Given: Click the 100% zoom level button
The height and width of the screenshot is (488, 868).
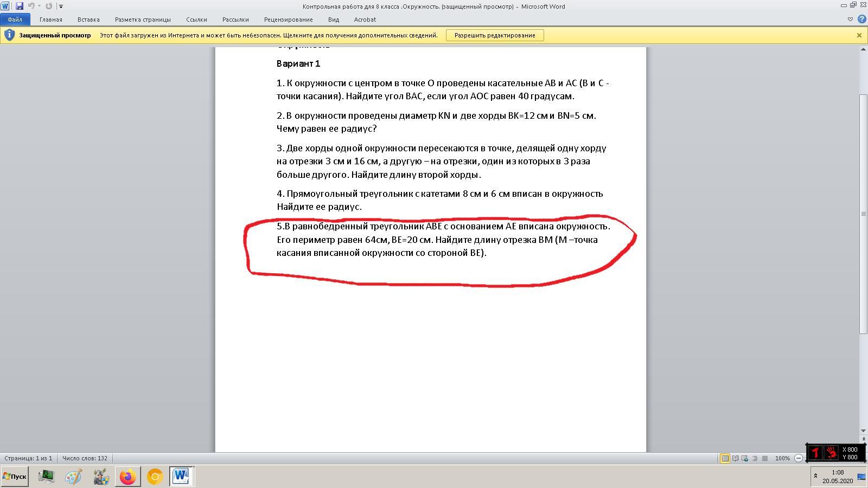Looking at the screenshot, I should (x=782, y=458).
